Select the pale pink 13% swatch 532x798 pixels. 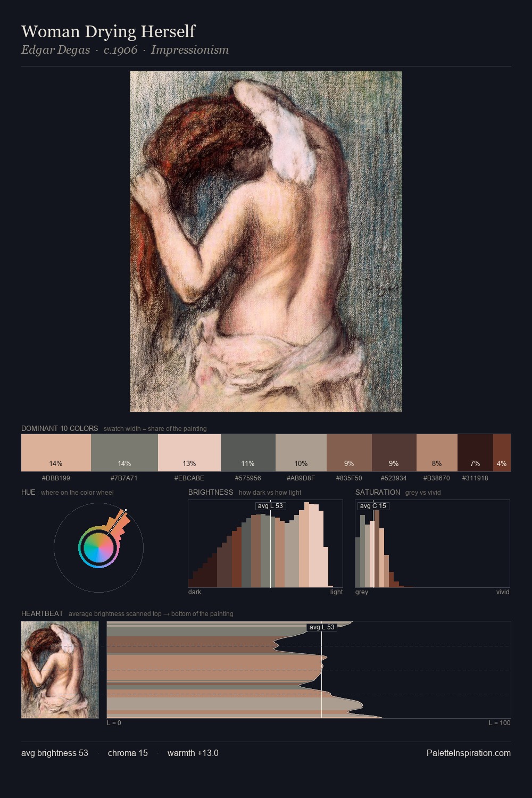tap(189, 453)
